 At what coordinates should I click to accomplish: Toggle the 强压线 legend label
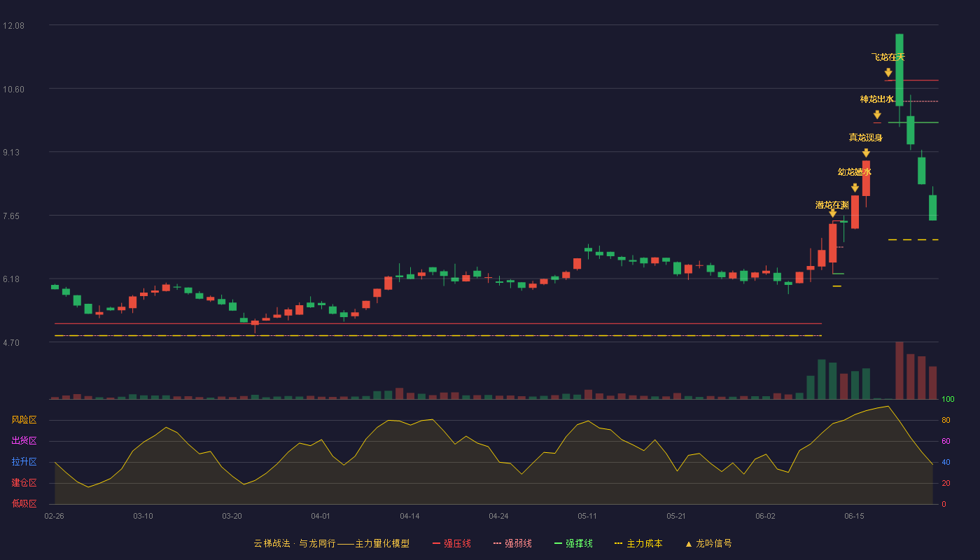click(x=457, y=543)
